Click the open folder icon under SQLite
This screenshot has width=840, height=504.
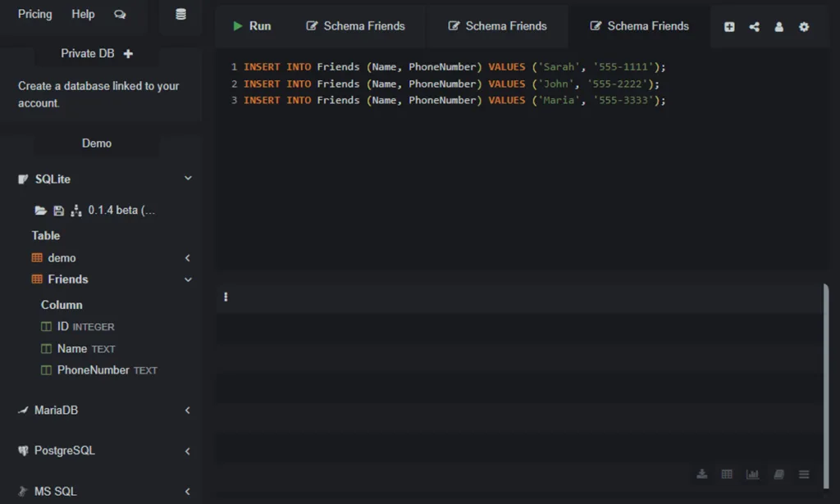click(41, 211)
